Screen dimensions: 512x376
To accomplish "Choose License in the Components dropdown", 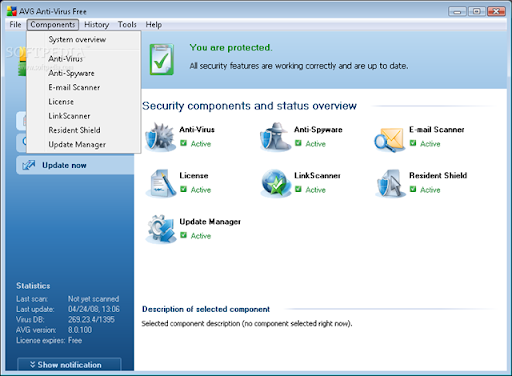I will coord(84,102).
